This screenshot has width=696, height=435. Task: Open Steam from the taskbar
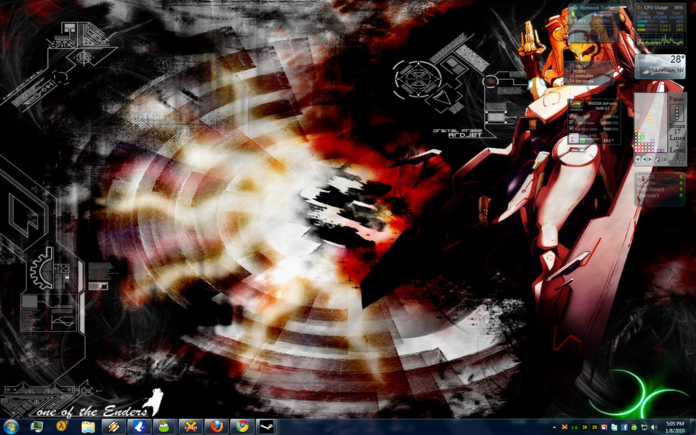pyautogui.click(x=267, y=427)
